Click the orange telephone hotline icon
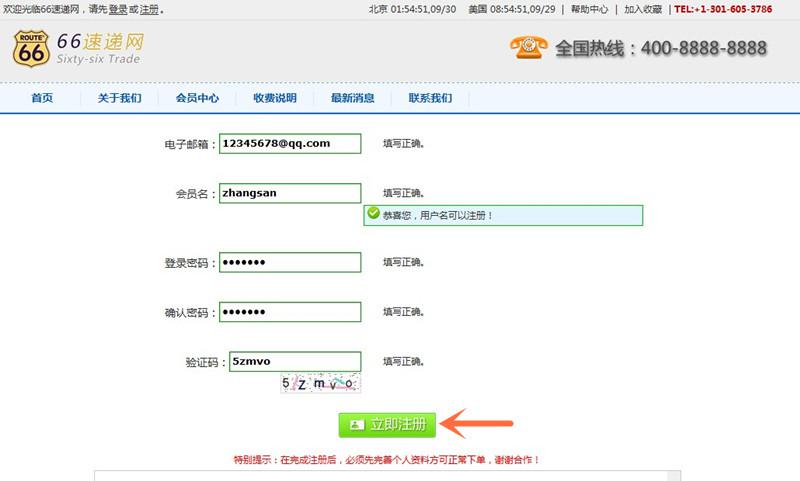Screen dimensions: 800x481 tap(528, 47)
